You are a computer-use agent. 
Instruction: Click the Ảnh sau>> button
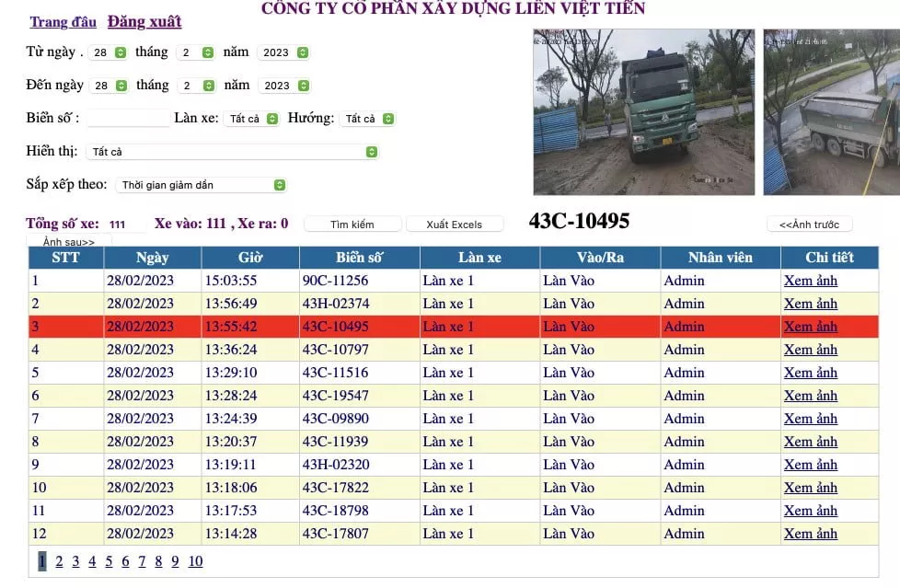tap(69, 241)
